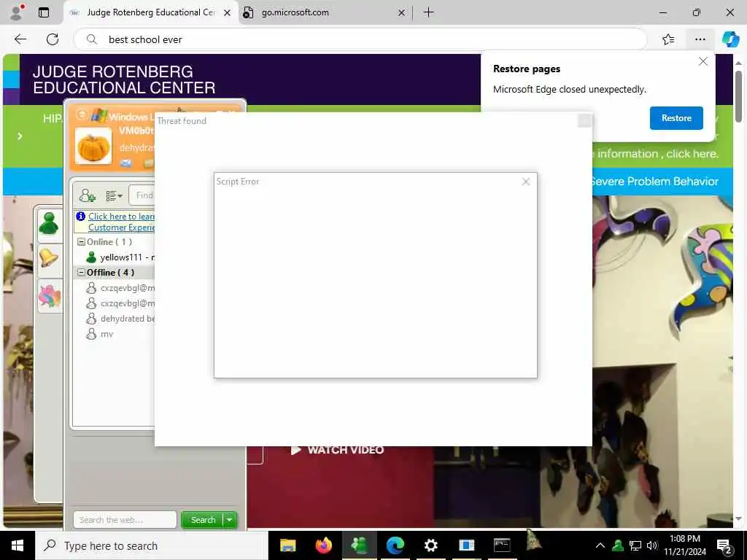Close the Judge Rotenberg tab
The height and width of the screenshot is (560, 747).
228,13
